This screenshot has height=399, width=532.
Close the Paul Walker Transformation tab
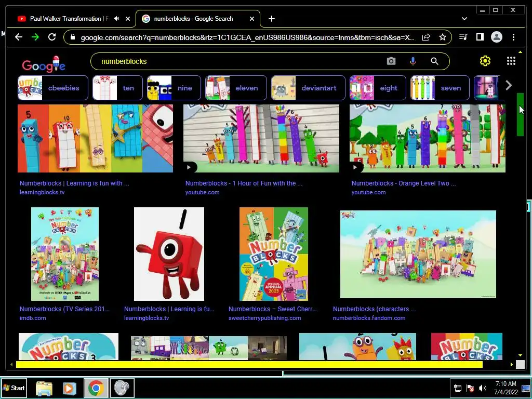128,19
